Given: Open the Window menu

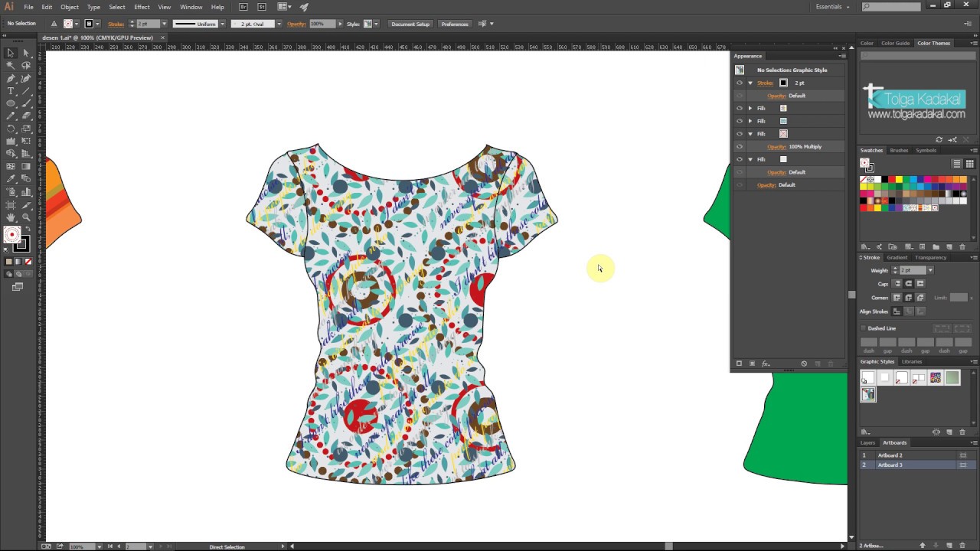Looking at the screenshot, I should (x=191, y=7).
